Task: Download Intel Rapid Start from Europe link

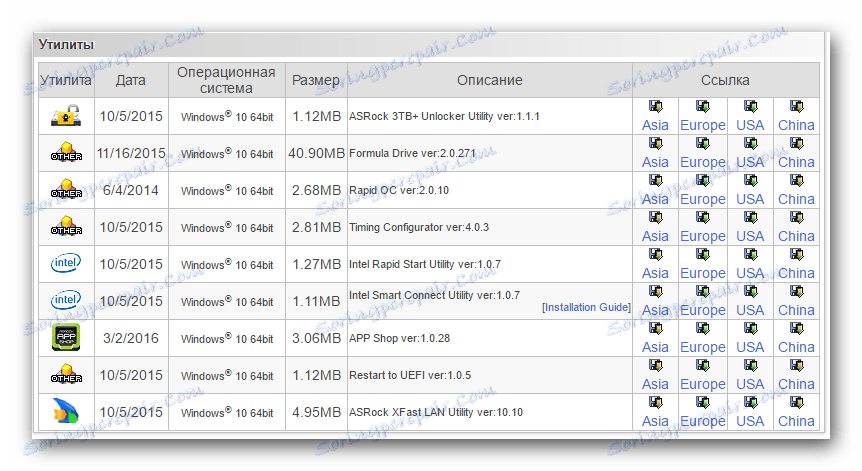Action: point(703,273)
